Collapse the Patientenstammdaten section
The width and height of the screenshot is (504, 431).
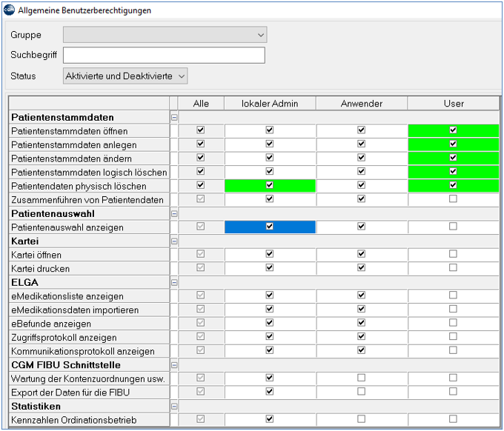tap(174, 118)
